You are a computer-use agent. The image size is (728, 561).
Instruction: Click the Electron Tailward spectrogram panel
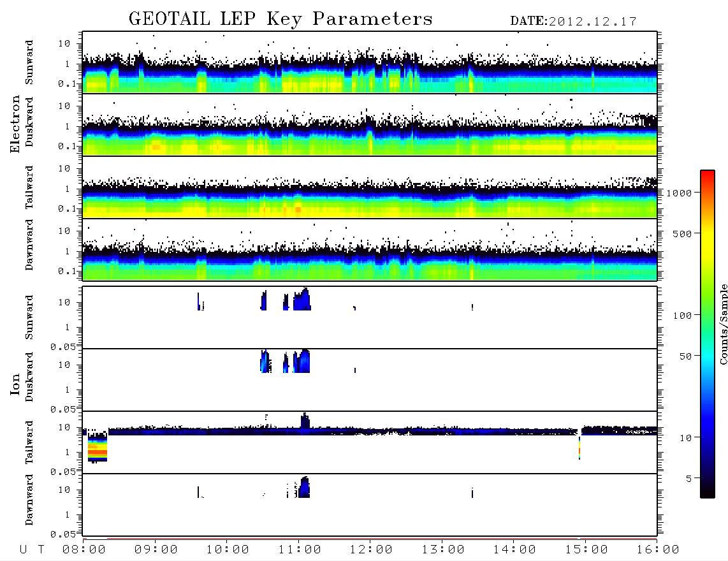coord(370,187)
